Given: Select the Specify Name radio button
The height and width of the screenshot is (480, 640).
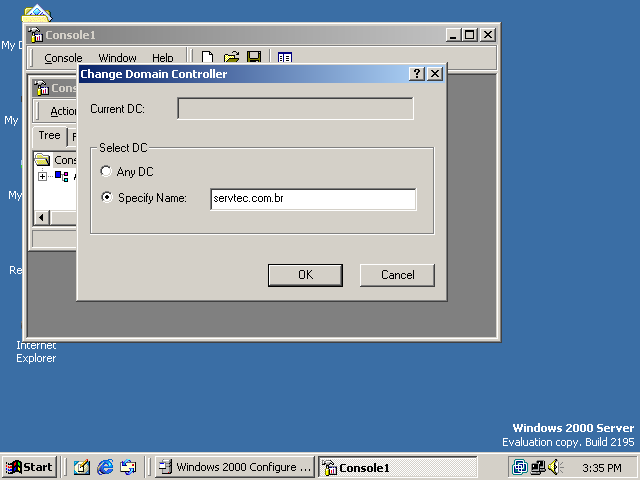Looking at the screenshot, I should tap(107, 198).
